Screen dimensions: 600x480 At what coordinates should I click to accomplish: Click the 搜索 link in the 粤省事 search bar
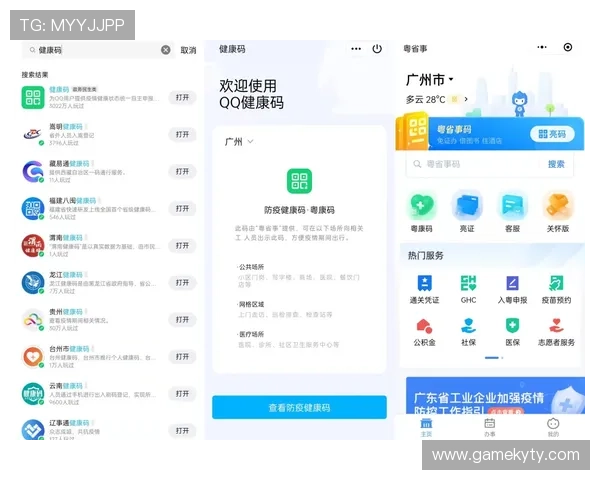coord(556,164)
